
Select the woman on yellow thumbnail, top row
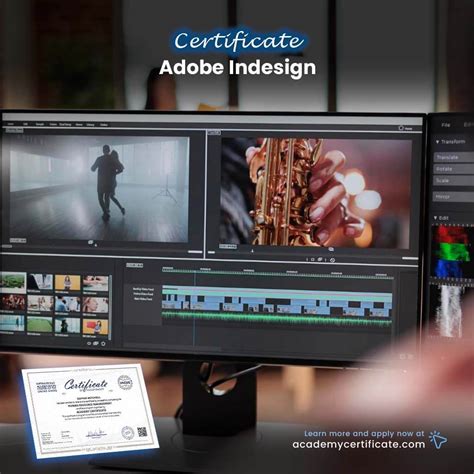[67, 282]
